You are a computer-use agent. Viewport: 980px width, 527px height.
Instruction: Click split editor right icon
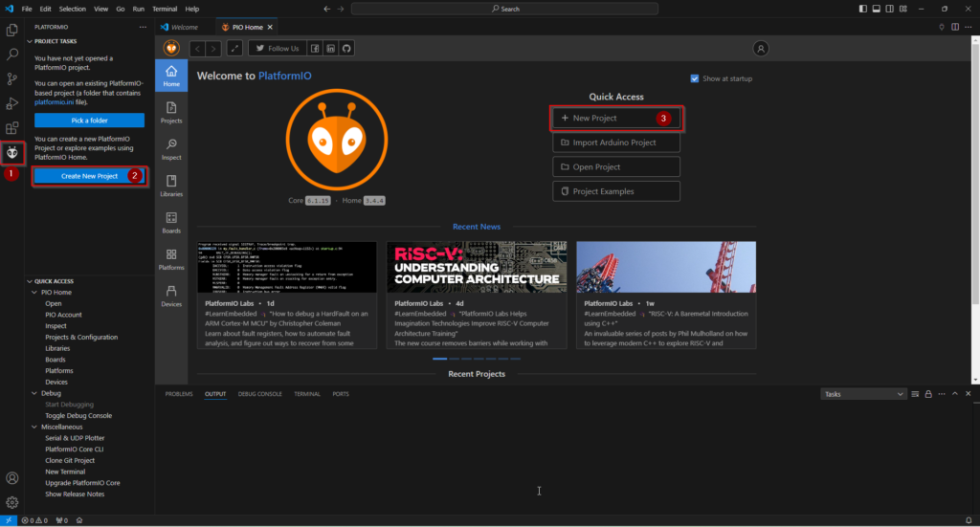click(955, 27)
